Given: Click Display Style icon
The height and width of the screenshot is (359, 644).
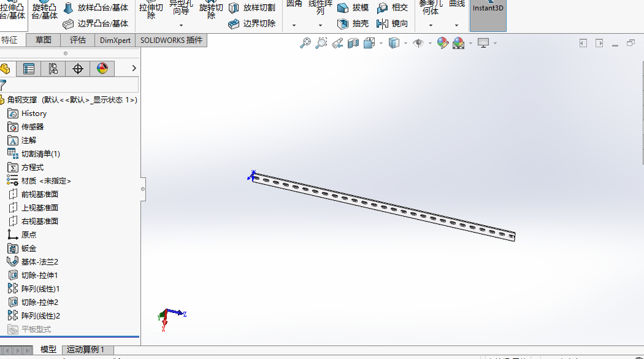Looking at the screenshot, I should [394, 43].
